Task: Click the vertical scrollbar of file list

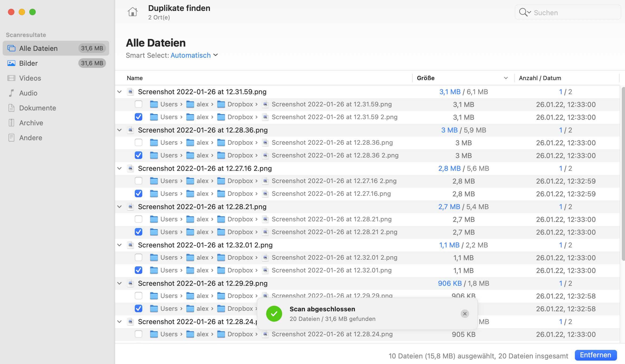Action: pos(623,174)
